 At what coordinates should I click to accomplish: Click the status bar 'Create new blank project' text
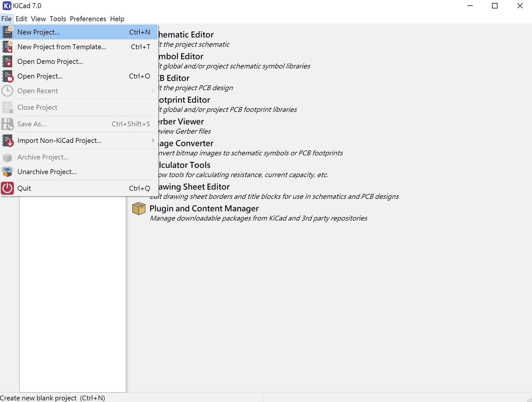click(53, 398)
